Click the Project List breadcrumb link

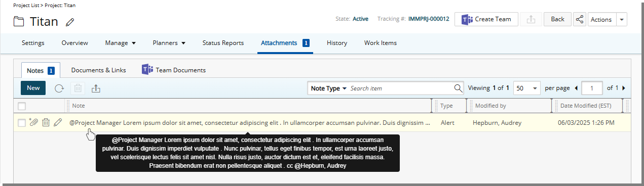point(26,6)
